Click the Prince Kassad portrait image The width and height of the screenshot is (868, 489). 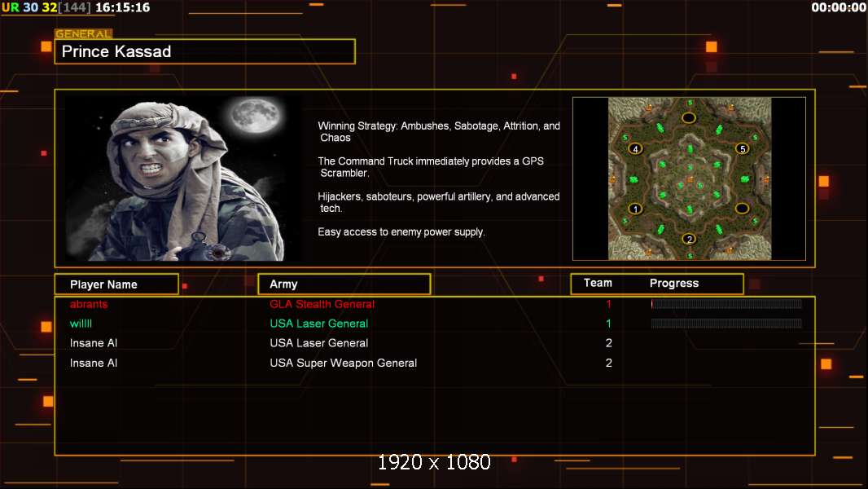[182, 178]
